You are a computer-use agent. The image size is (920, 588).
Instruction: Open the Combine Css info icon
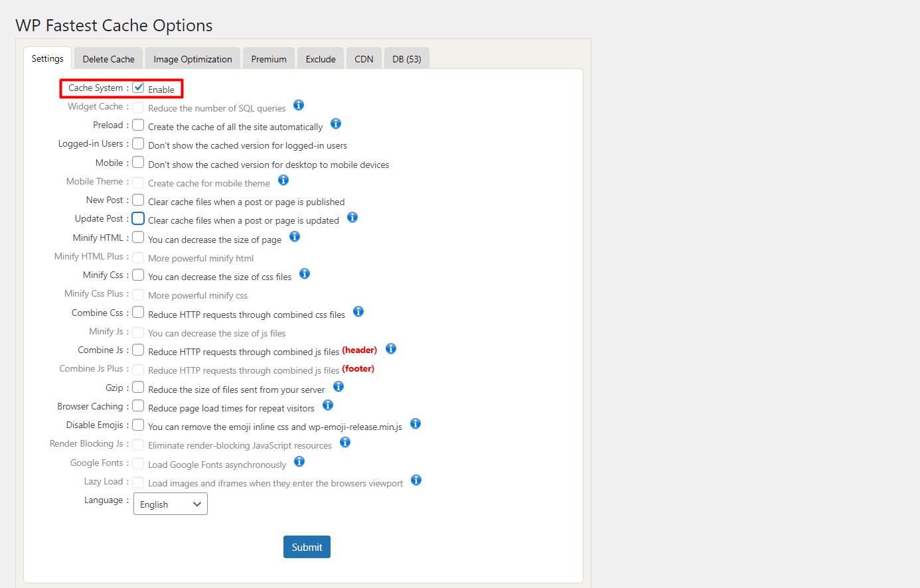[x=358, y=311]
